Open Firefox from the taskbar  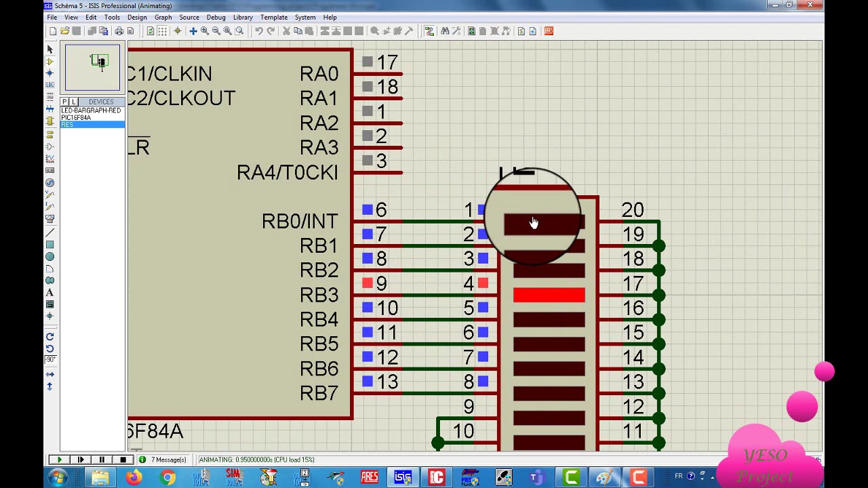(x=134, y=477)
